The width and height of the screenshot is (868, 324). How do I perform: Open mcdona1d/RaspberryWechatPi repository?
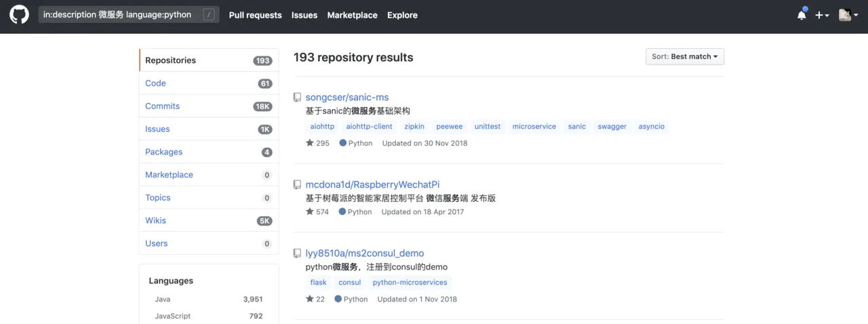pyautogui.click(x=372, y=184)
